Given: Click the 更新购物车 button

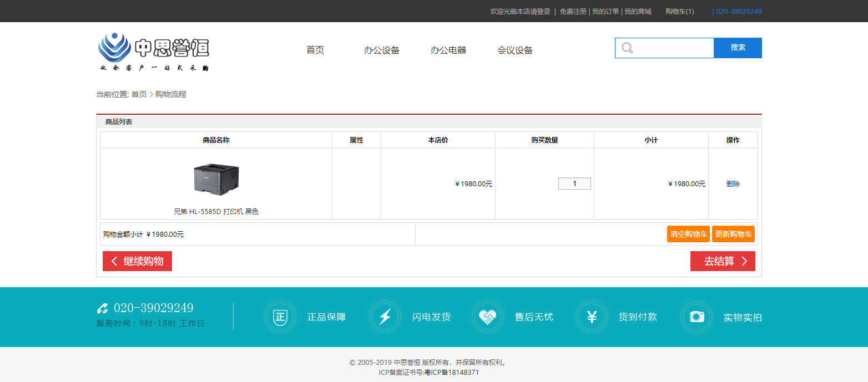Looking at the screenshot, I should click(x=733, y=234).
